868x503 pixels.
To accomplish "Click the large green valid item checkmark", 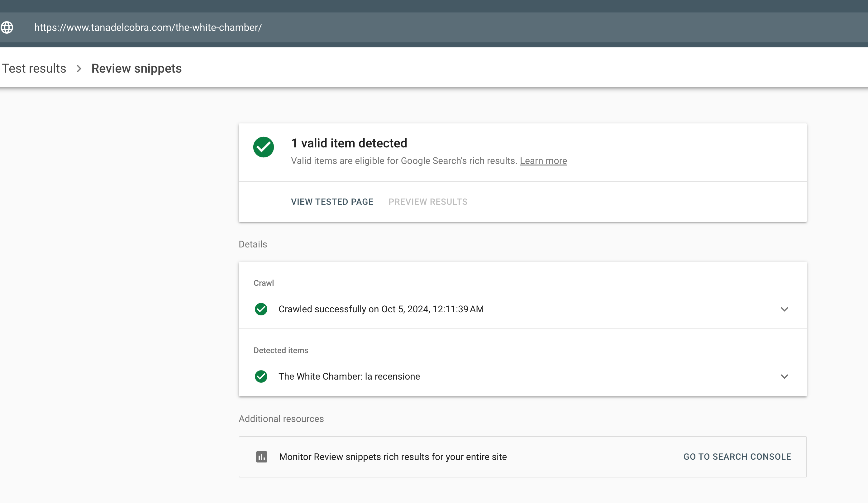I will point(264,147).
